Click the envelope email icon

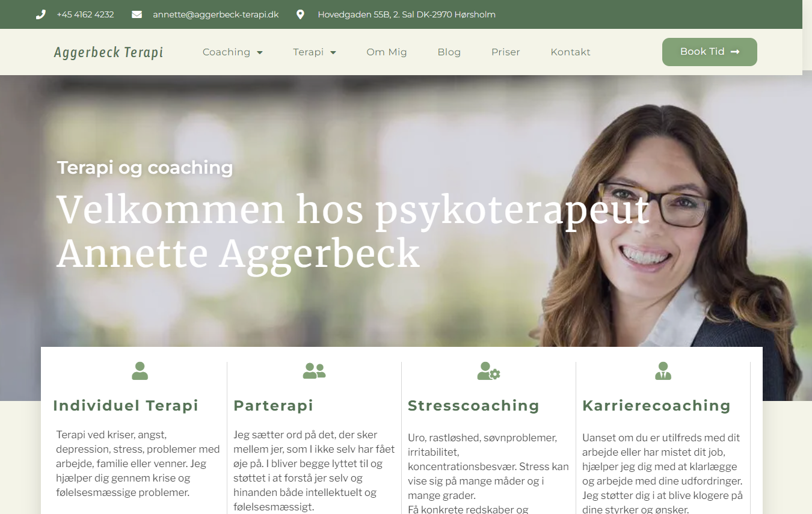pos(137,14)
